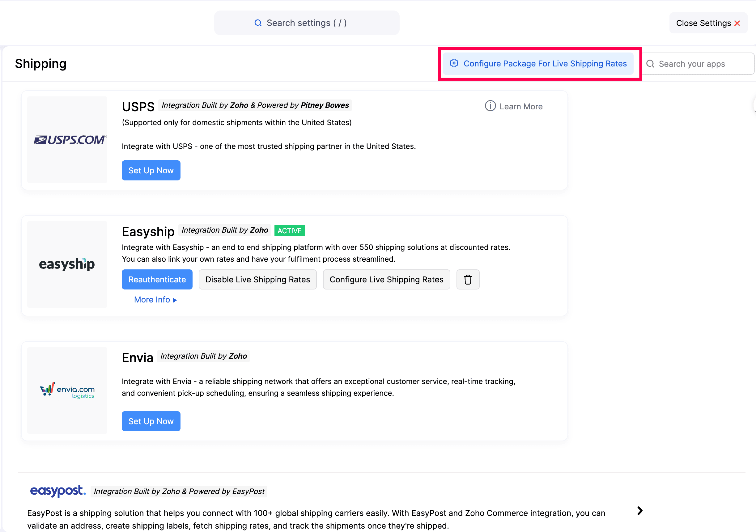Click the Envia logo thumbnail

(67, 391)
